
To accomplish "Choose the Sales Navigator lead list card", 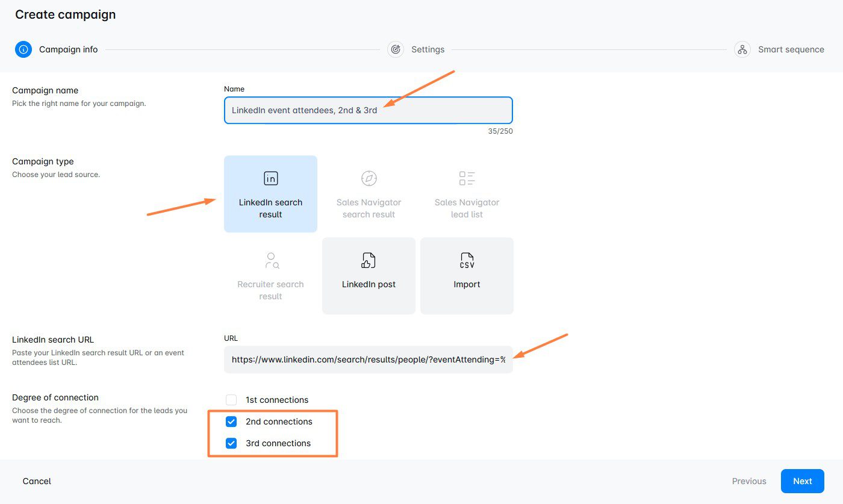I will click(467, 194).
